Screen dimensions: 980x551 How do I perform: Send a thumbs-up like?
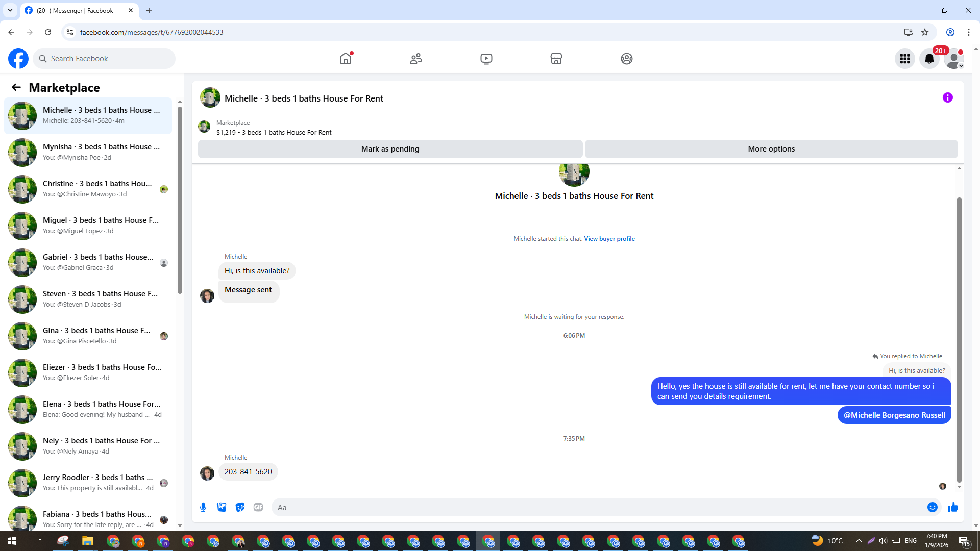(x=952, y=507)
